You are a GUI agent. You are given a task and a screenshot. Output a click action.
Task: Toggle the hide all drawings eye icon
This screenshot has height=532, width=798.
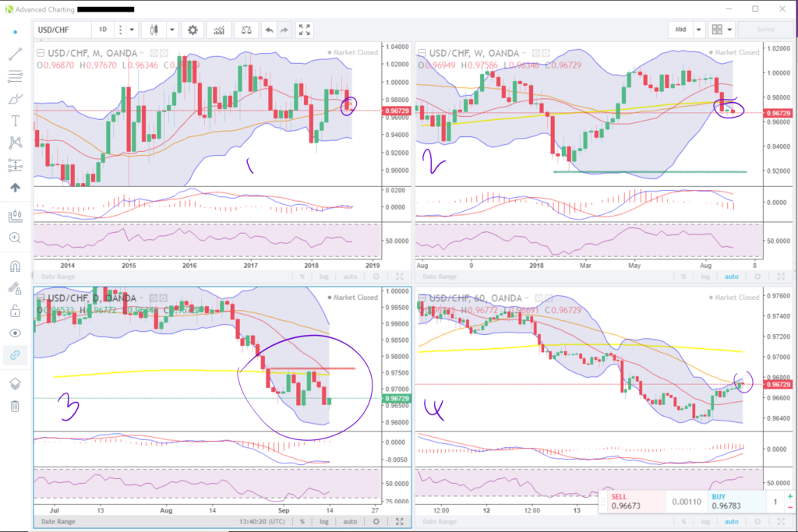point(15,333)
